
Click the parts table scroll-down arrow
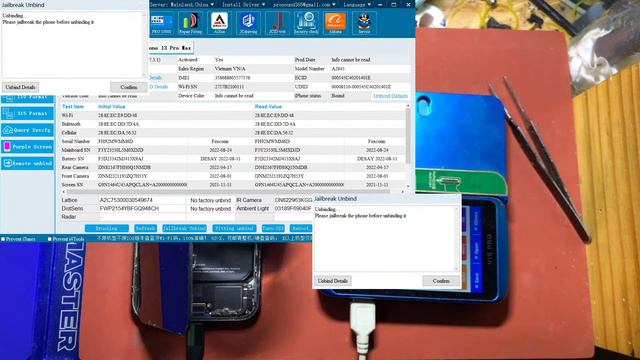click(407, 186)
